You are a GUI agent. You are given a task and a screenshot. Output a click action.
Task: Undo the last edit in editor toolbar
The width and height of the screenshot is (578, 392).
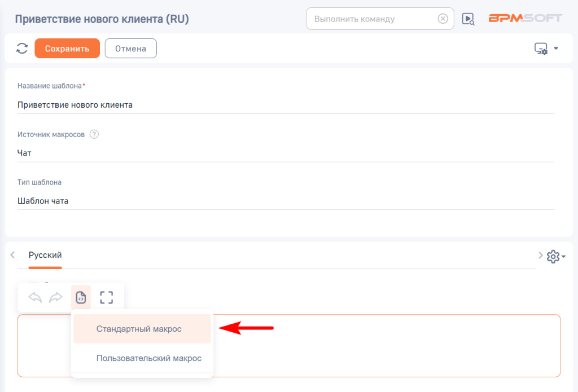[35, 297]
